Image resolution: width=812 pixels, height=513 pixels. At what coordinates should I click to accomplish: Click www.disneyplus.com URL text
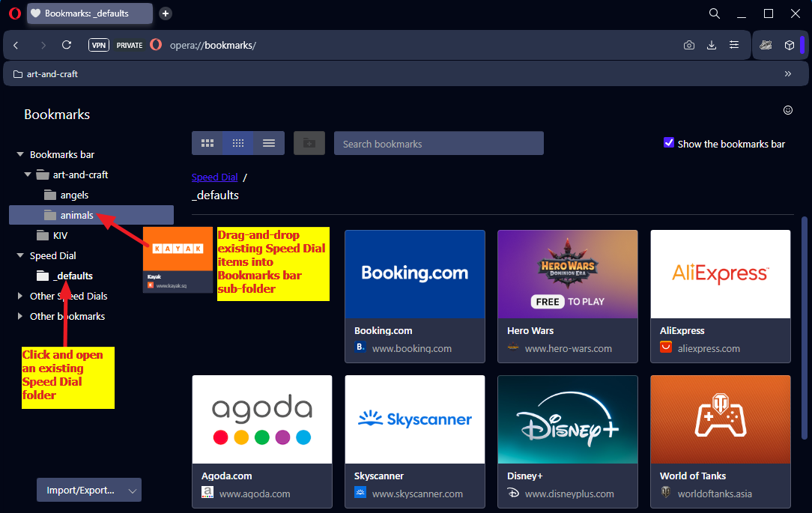click(x=569, y=494)
